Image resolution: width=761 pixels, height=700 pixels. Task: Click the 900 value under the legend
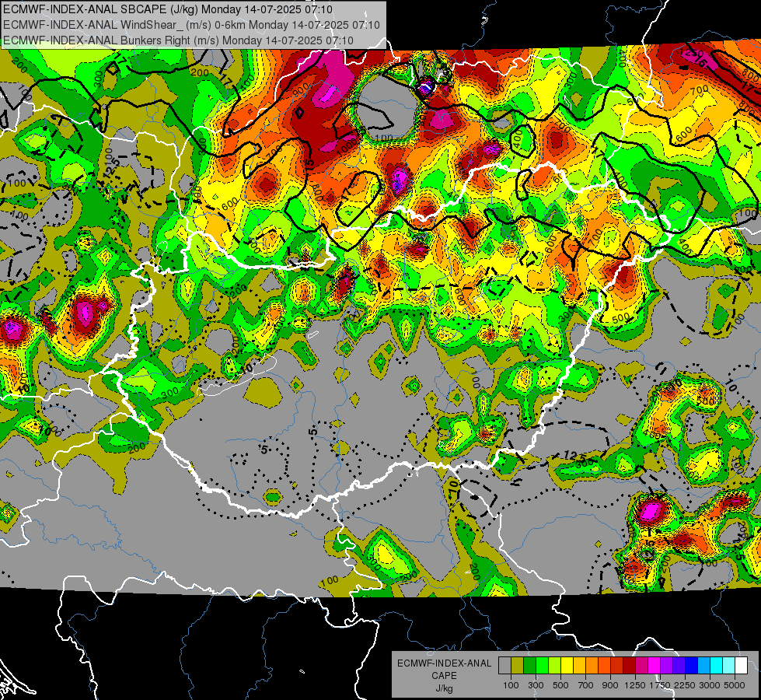click(x=610, y=685)
